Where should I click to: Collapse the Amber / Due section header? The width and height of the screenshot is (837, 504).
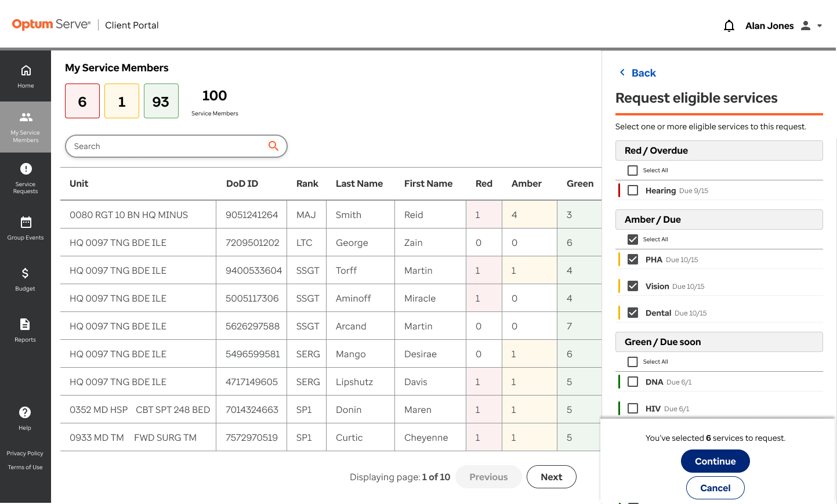click(719, 219)
